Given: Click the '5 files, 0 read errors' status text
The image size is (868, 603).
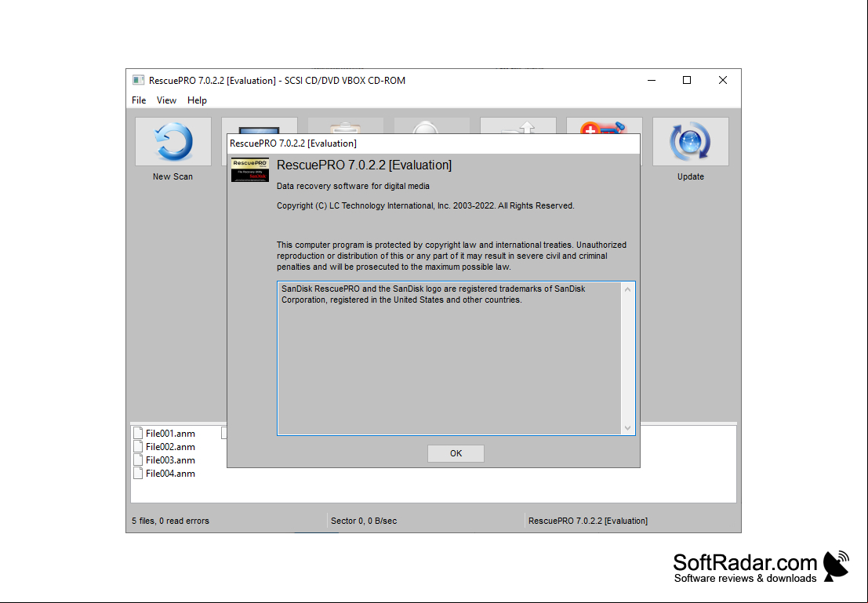Looking at the screenshot, I should pos(170,521).
